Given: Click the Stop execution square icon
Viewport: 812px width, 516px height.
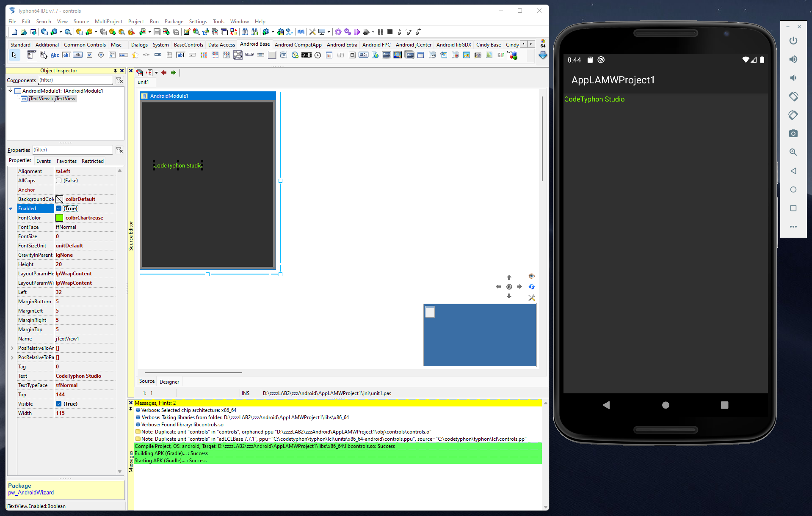Looking at the screenshot, I should [x=390, y=32].
